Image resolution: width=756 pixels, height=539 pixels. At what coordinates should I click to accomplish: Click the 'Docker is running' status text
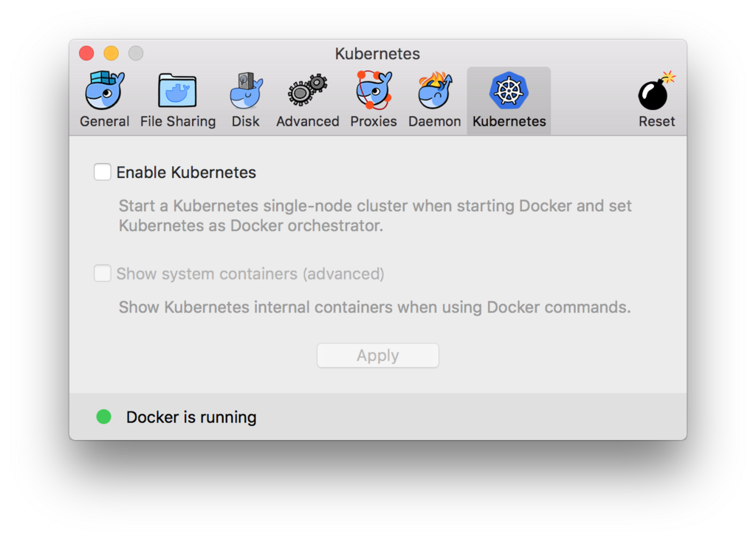[191, 417]
